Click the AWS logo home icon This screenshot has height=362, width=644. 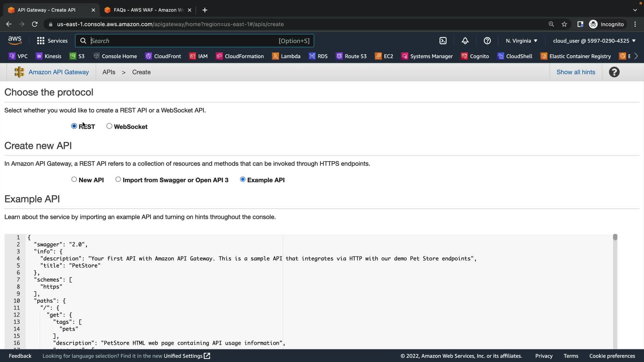(15, 41)
